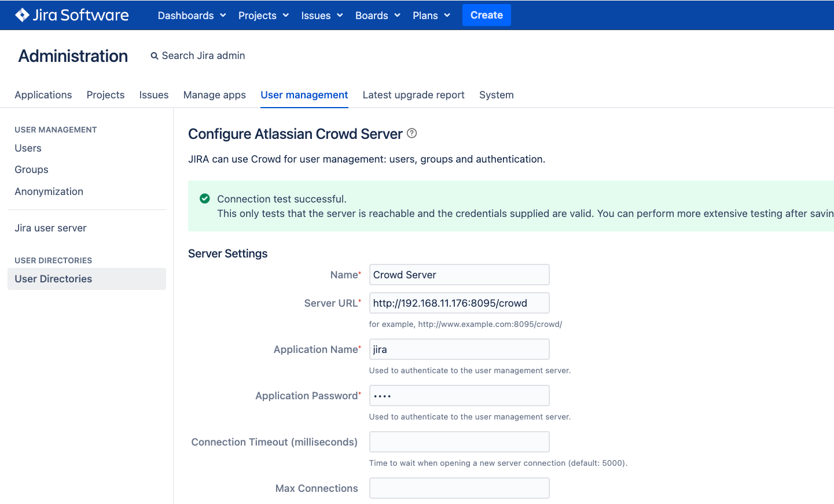Click the Server URL input field
Viewport: 834px width, 504px height.
(459, 303)
